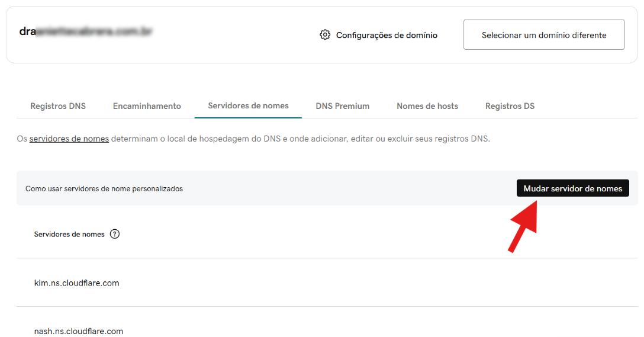
Task: Open the Nomes de hosts tab
Action: pos(427,106)
